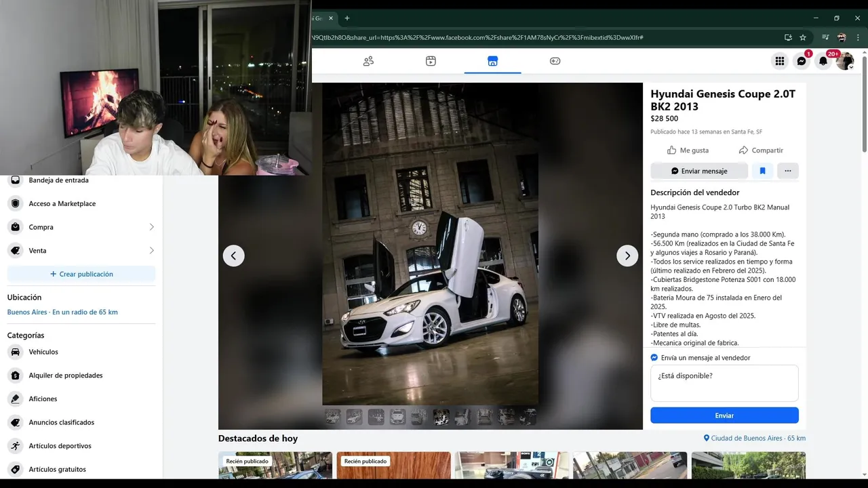This screenshot has height=488, width=868.
Task: Open Messenger chats icon
Action: point(802,61)
